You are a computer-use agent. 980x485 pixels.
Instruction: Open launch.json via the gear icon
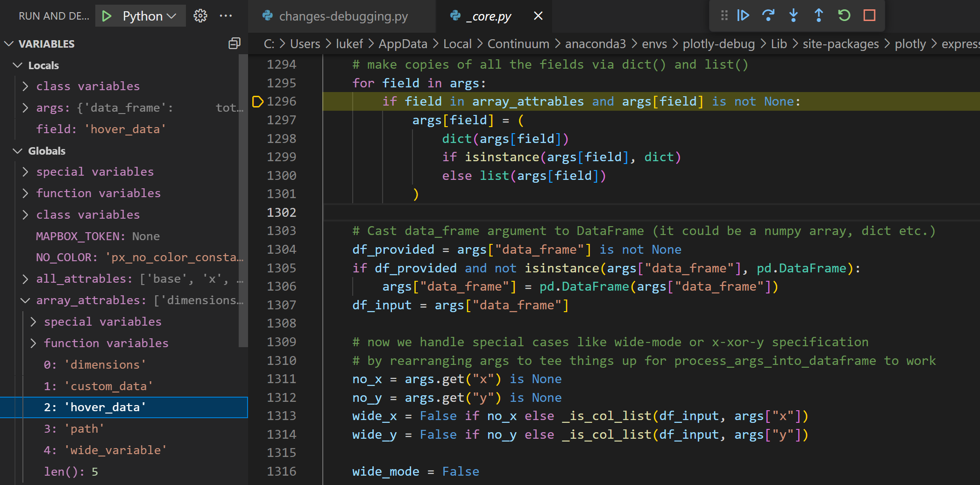[x=200, y=16]
